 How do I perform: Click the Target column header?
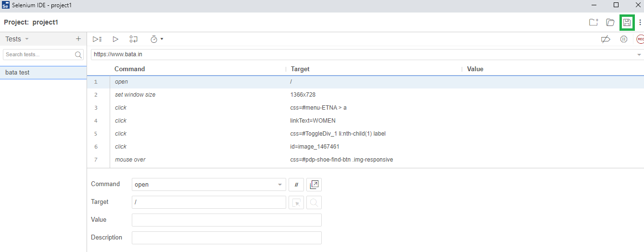point(300,69)
